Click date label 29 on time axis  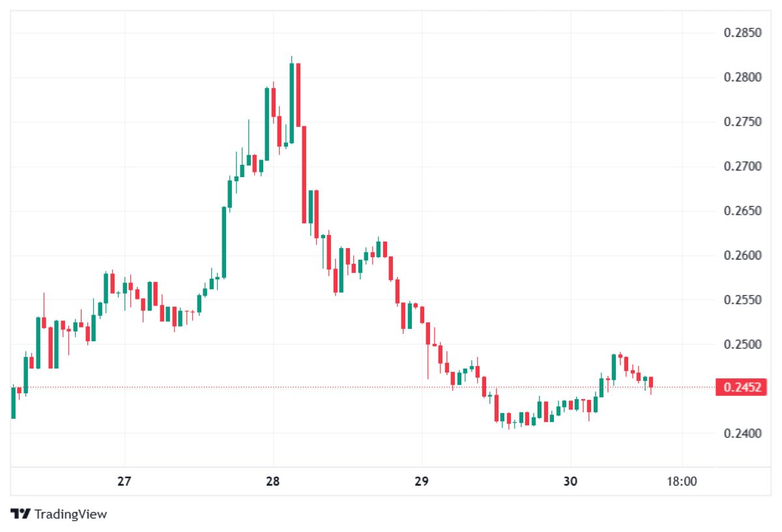coord(421,482)
